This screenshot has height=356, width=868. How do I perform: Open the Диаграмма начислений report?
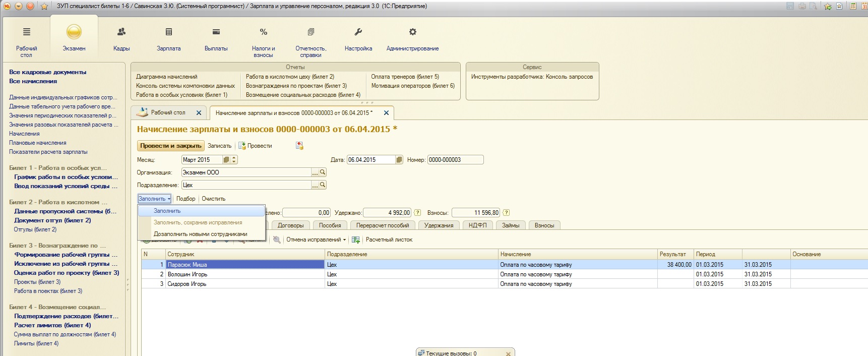[x=167, y=77]
